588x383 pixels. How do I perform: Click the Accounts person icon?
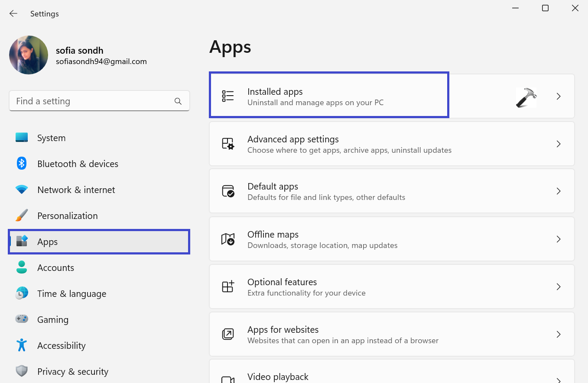(22, 267)
